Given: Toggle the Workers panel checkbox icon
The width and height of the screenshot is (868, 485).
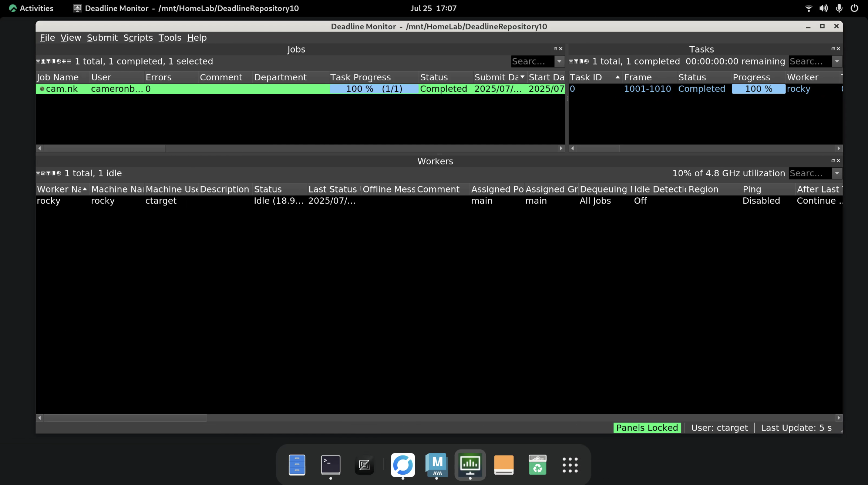Looking at the screenshot, I should pos(43,173).
